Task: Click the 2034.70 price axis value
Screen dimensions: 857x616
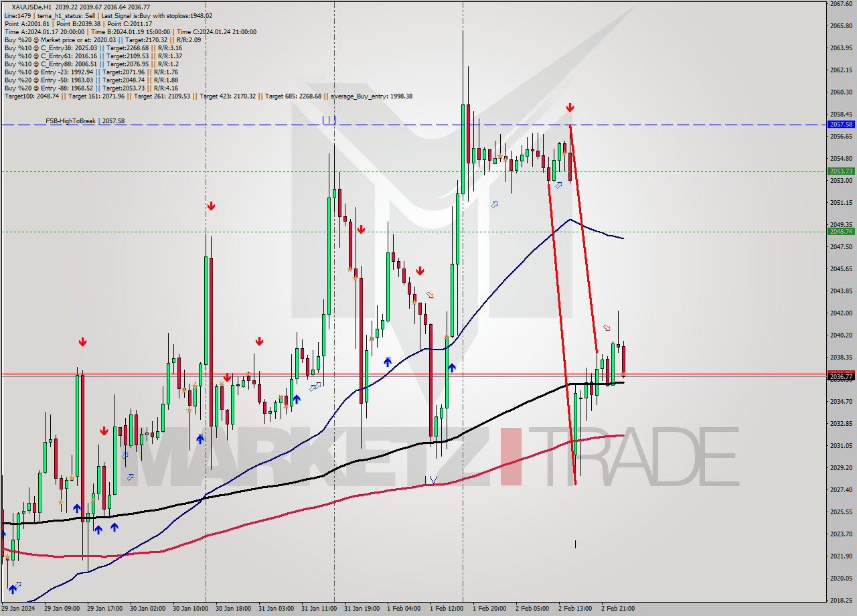Action: click(840, 402)
